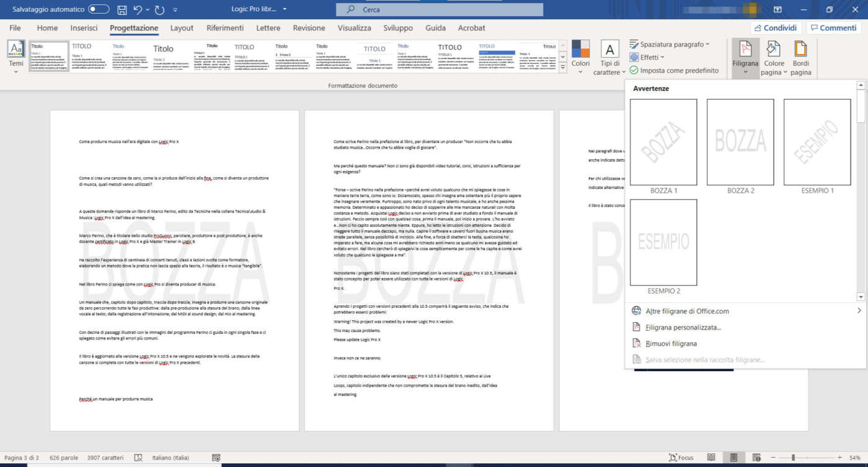Click the Commenti button
The image size is (868, 467).
click(x=832, y=28)
